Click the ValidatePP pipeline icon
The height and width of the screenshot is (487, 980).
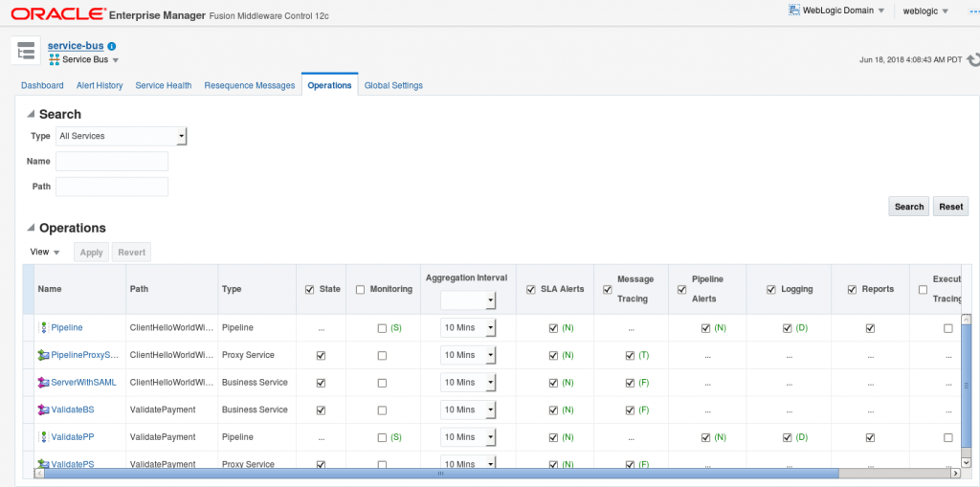[x=44, y=437]
